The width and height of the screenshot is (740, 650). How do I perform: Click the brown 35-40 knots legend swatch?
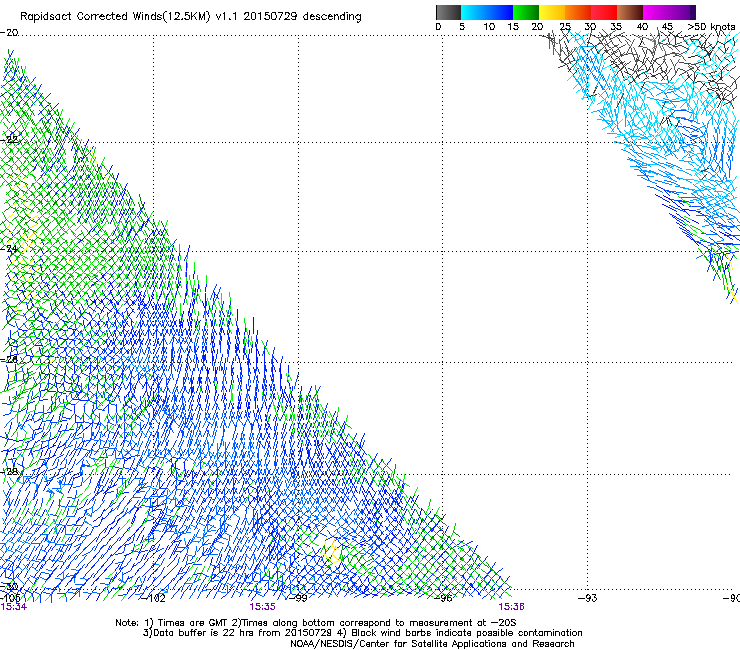point(630,12)
